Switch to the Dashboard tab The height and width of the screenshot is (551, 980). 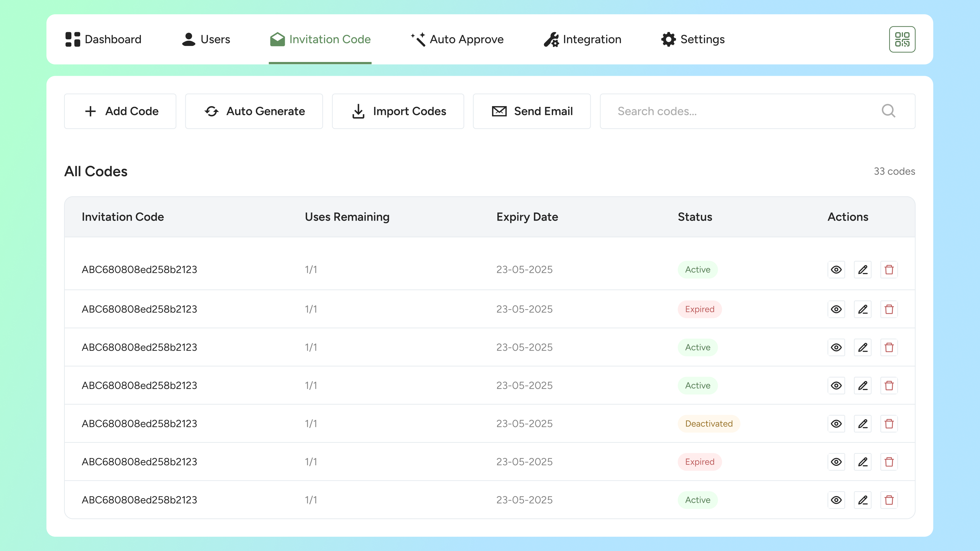tap(103, 39)
